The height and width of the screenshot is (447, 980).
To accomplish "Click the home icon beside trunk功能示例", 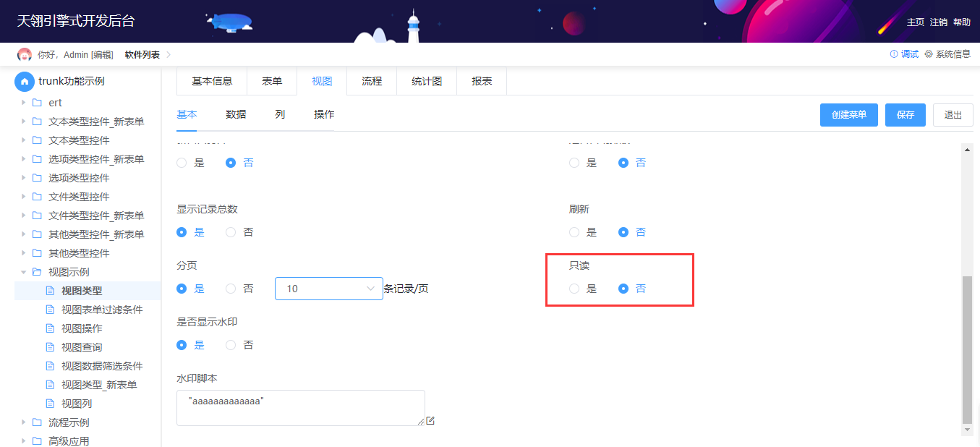I will click(25, 81).
